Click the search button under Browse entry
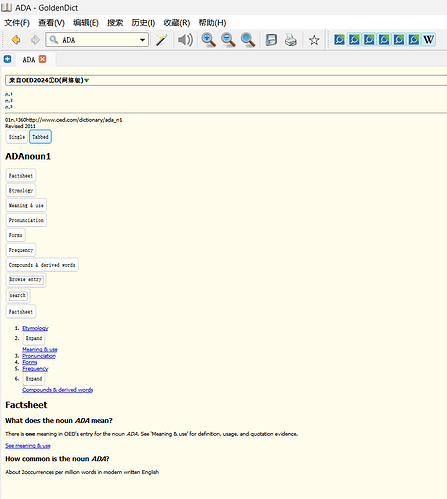This screenshot has width=447, height=499. [18, 296]
